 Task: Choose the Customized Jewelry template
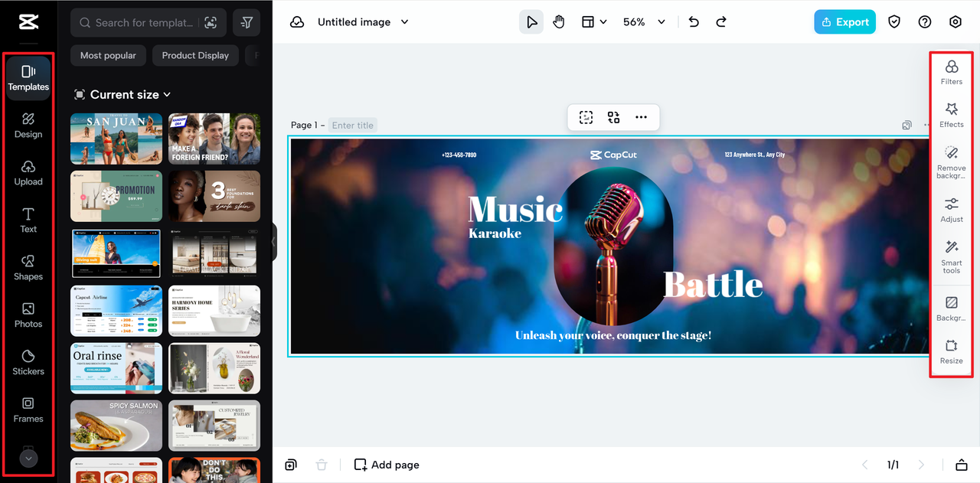214,426
